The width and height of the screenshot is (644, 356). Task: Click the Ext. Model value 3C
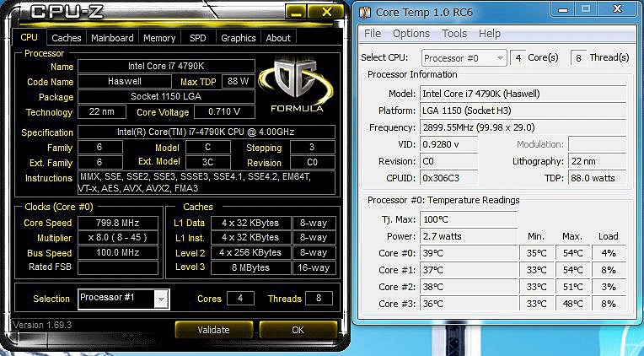click(x=208, y=162)
